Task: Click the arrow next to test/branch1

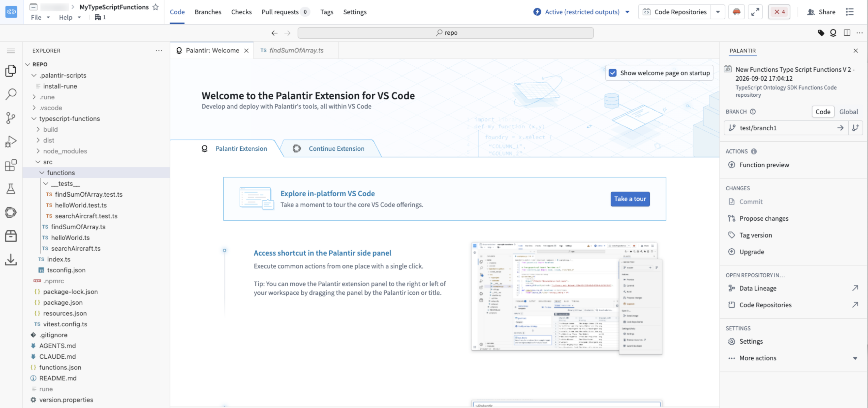Action: coord(840,128)
